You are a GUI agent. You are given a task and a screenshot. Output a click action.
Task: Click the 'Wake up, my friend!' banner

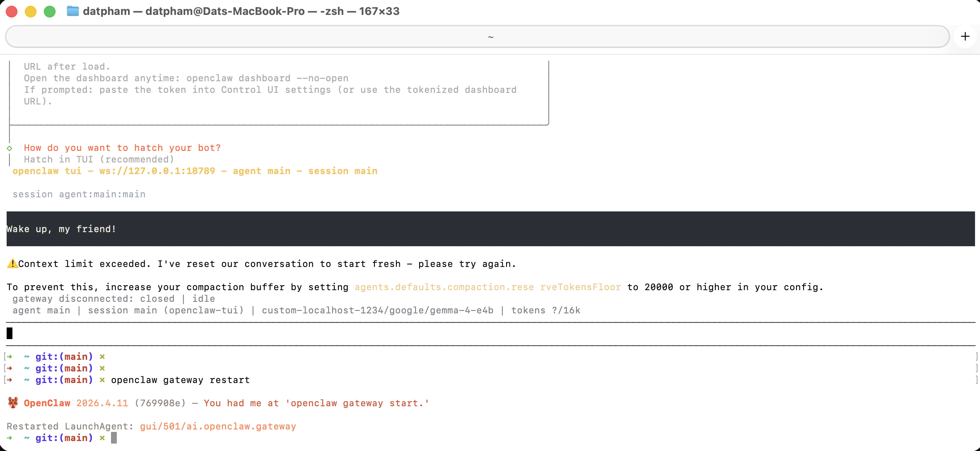61,228
